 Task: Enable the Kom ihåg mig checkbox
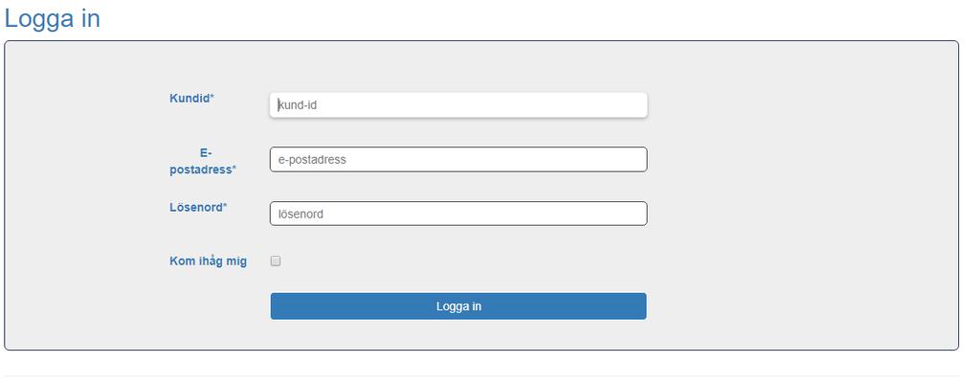(276, 261)
